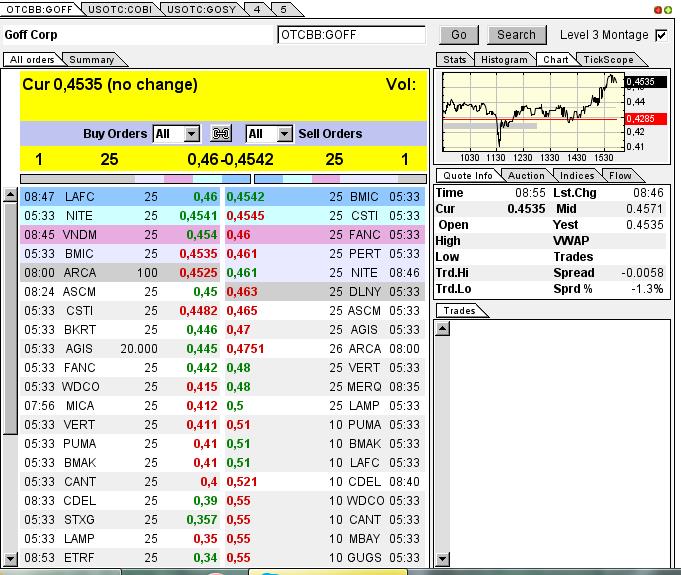Click the red window control dot
Screen dimensions: 681x575
658,10
